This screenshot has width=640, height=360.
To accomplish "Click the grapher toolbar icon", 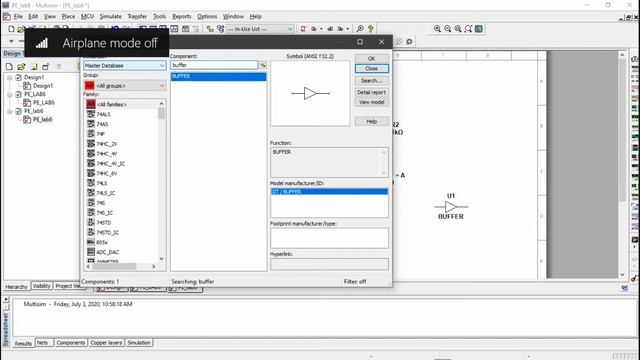I will tap(174, 29).
